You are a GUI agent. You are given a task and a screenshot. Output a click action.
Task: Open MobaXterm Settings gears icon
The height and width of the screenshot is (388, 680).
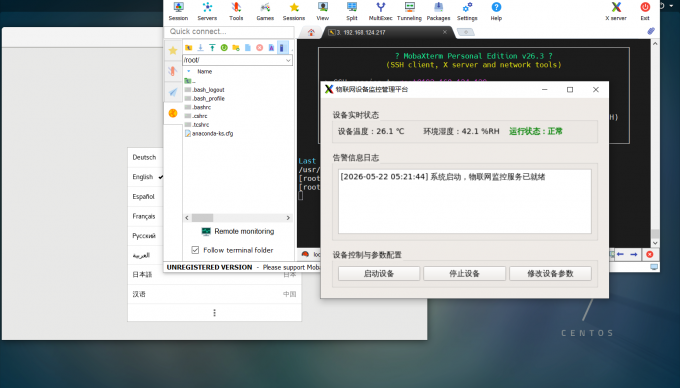tap(467, 11)
